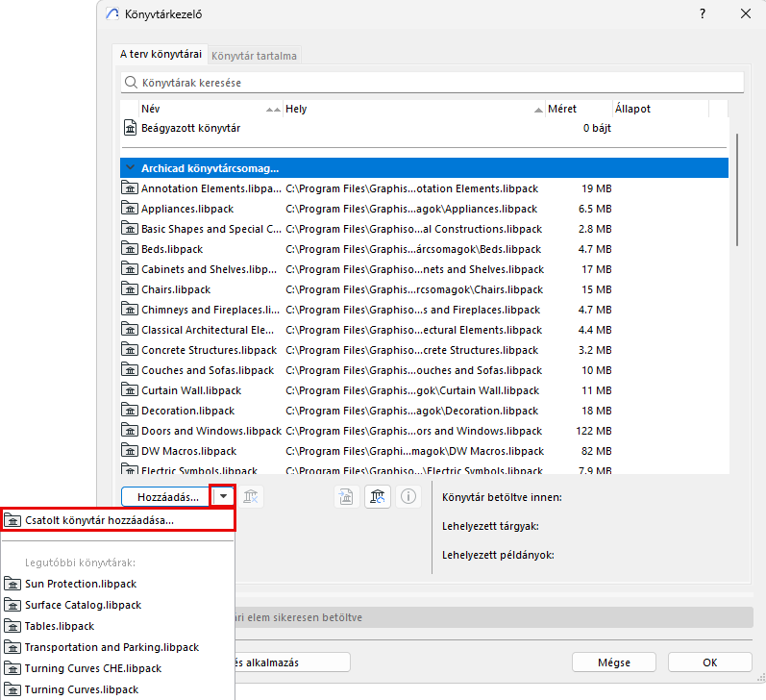Click the Cabinets and Shelves folder icon
The height and width of the screenshot is (700, 766).
point(130,269)
